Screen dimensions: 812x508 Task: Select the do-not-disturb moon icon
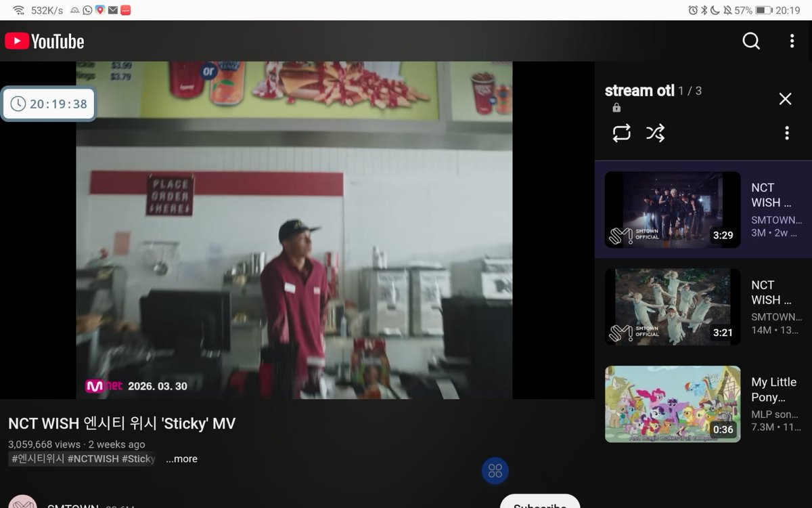coord(715,10)
